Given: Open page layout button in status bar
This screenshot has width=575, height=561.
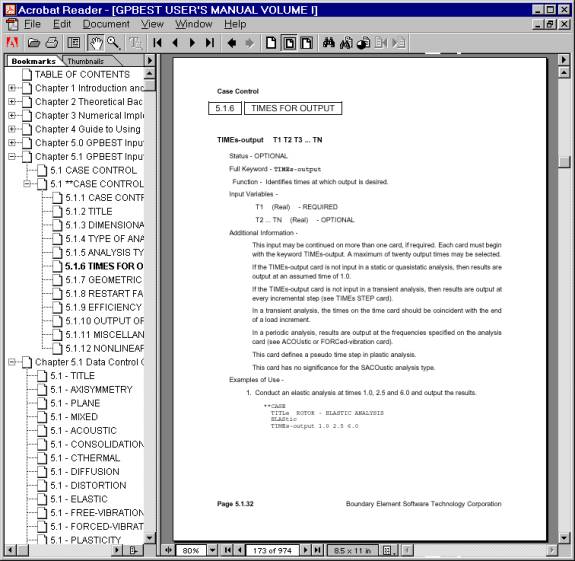Looking at the screenshot, I should [388, 550].
